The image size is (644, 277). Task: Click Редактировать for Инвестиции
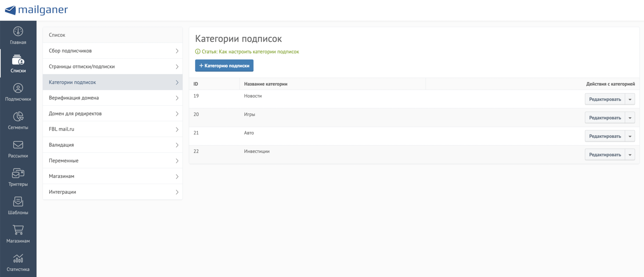(x=605, y=154)
